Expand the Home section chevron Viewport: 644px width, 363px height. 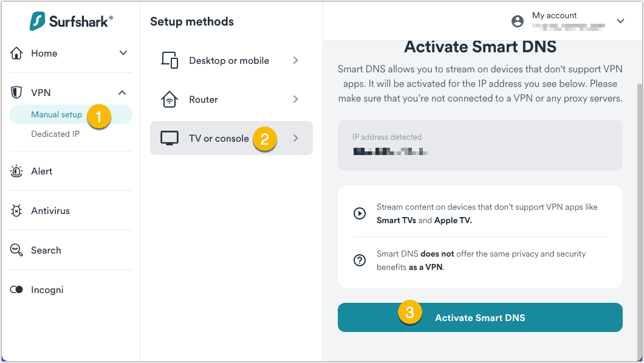[x=123, y=54]
